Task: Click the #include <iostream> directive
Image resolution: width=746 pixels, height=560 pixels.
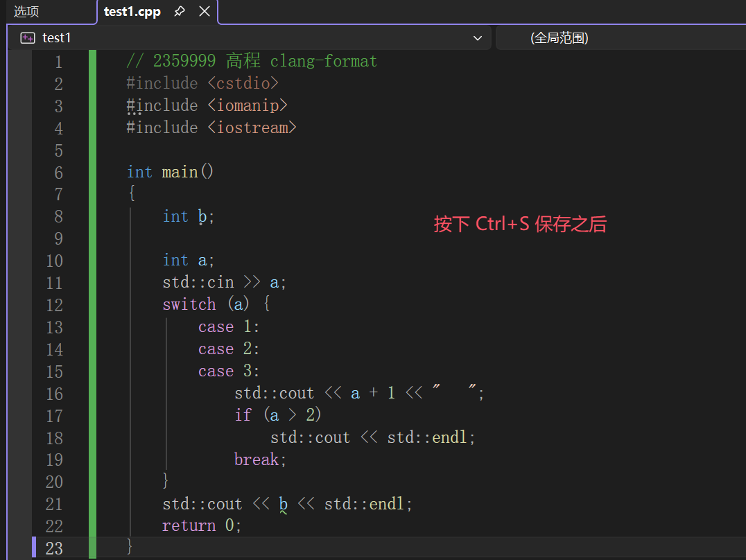Action: point(211,128)
